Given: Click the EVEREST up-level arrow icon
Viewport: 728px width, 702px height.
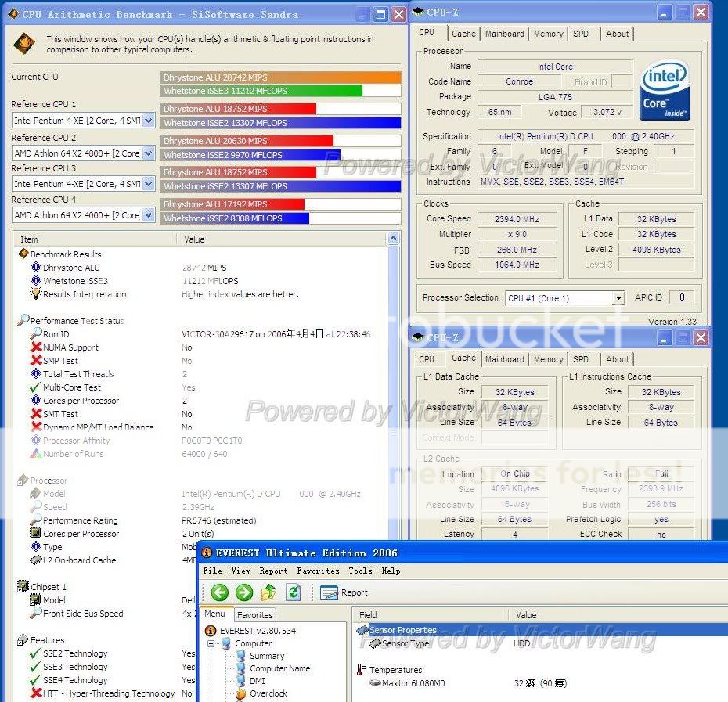Looking at the screenshot, I should coord(268,592).
